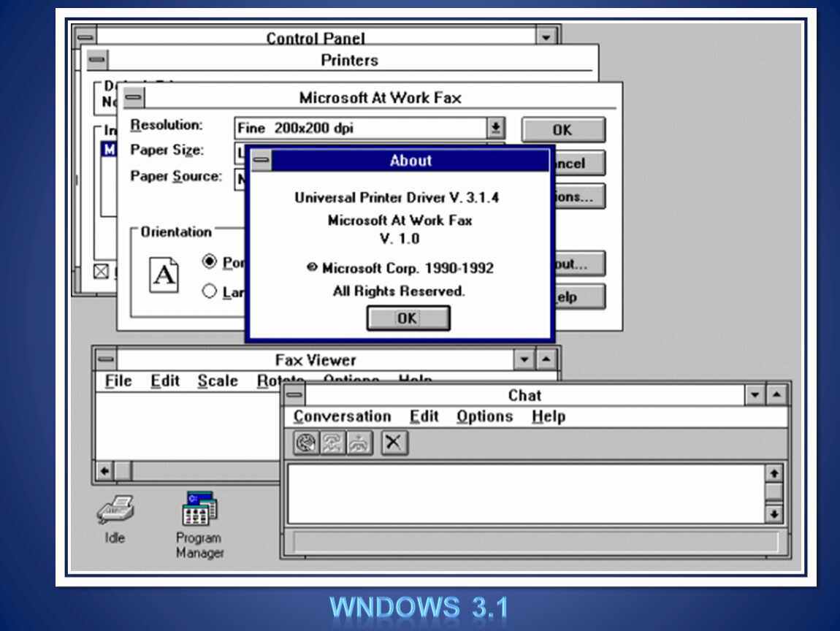
Task: Click the partly hidden Help button in fax dialog
Action: [580, 297]
